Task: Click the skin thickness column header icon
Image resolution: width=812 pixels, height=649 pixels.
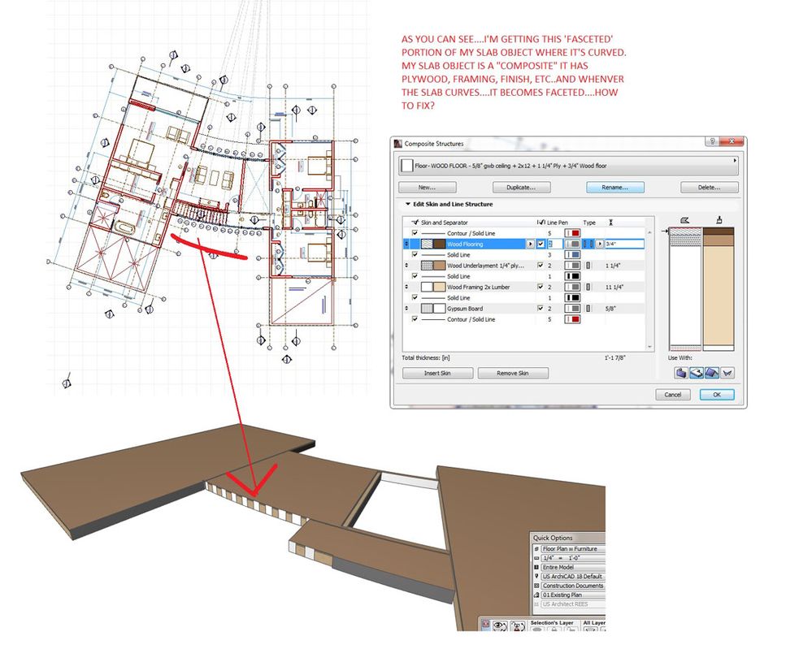Action: coord(611,223)
